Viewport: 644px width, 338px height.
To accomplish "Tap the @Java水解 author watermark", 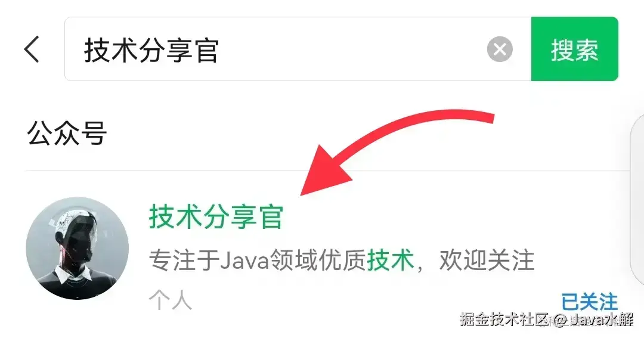I will click(593, 319).
